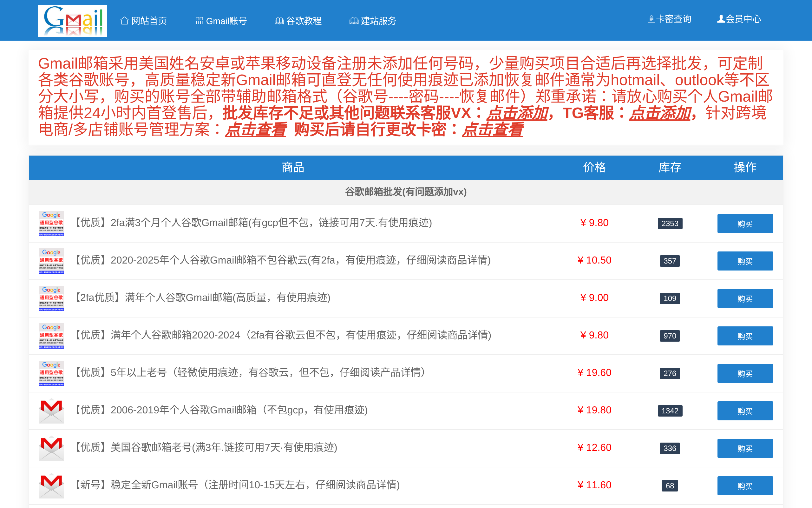Click the stock badge 2353
Image resolution: width=812 pixels, height=508 pixels.
(670, 224)
